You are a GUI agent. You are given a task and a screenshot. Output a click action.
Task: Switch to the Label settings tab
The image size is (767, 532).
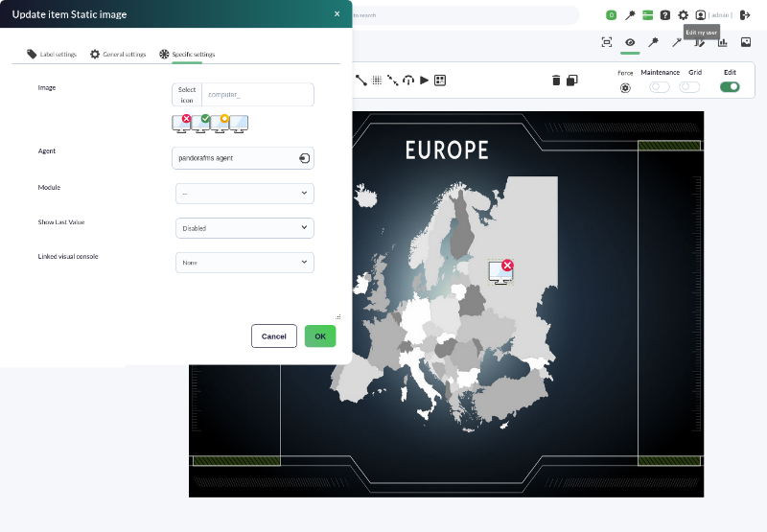click(x=52, y=55)
